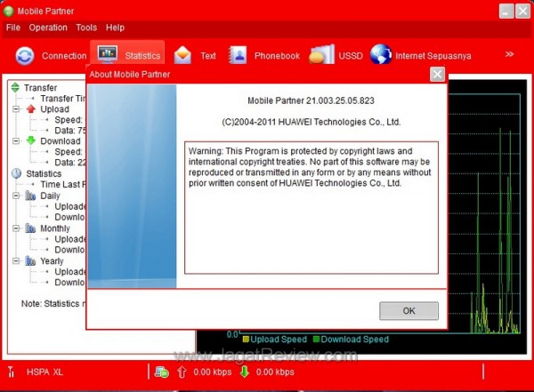Click the yellow Upload Speed legend swatch
Screen dimensions: 534x392
coord(246,340)
